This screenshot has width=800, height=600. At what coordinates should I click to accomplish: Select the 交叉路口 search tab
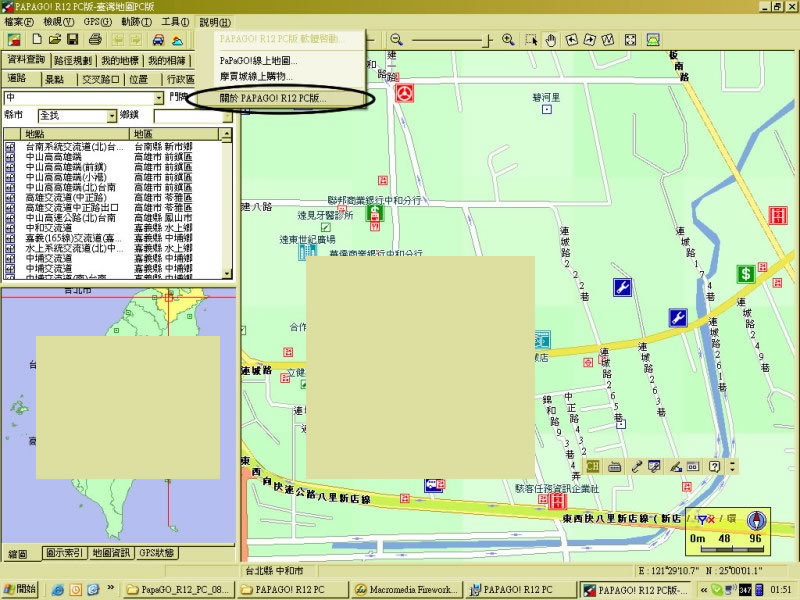pos(100,79)
